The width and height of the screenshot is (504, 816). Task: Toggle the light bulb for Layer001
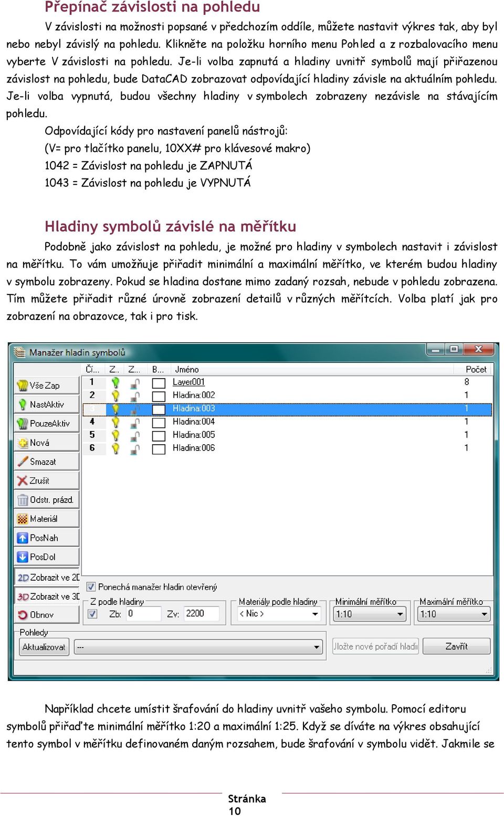[115, 382]
